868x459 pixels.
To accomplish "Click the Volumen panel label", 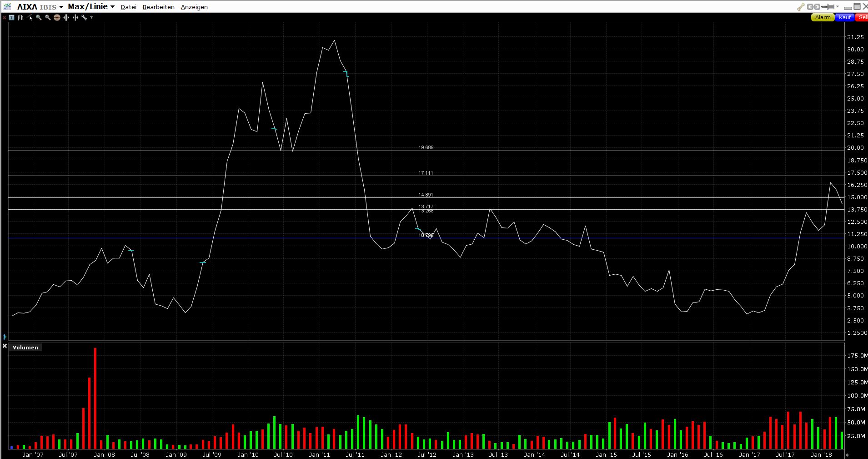I will pos(25,348).
